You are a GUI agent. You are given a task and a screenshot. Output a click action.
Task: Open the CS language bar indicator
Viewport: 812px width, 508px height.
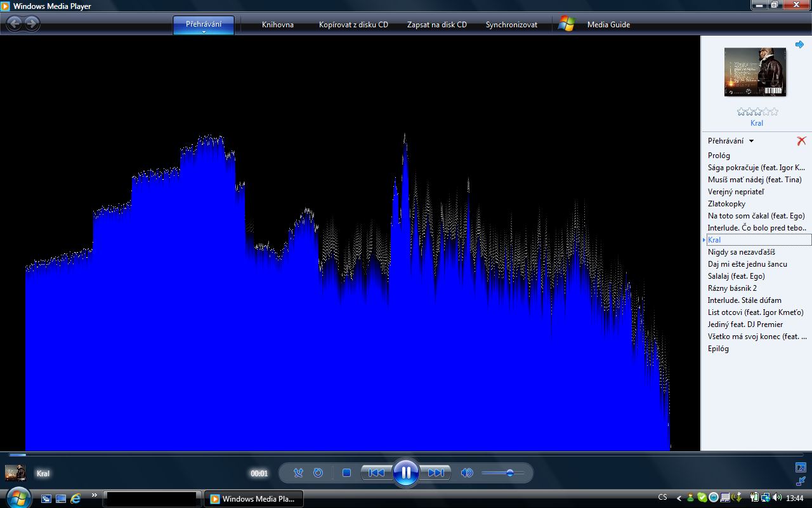[x=663, y=498]
